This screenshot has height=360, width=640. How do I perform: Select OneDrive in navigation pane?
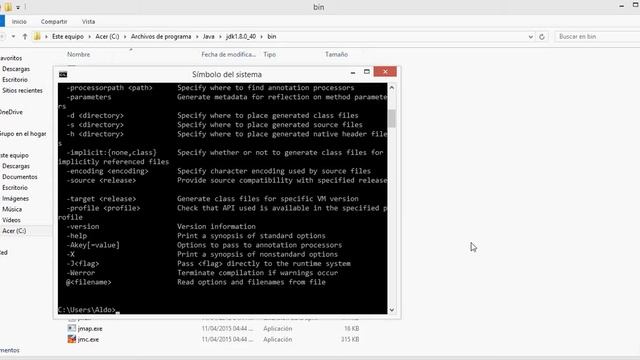(x=11, y=112)
